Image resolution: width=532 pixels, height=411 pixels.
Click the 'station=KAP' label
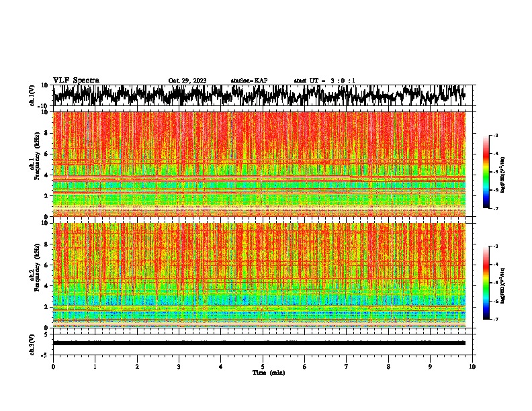249,81
